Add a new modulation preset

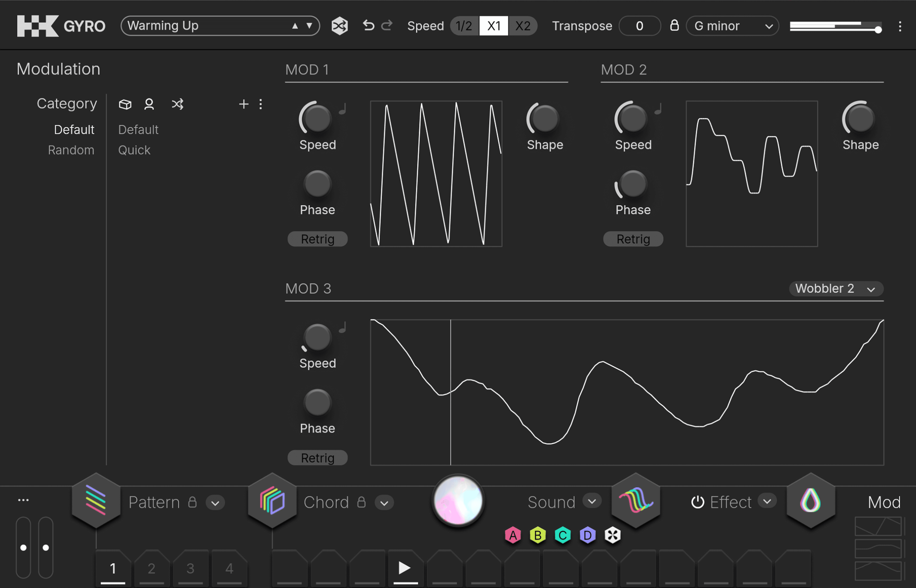coord(243,104)
